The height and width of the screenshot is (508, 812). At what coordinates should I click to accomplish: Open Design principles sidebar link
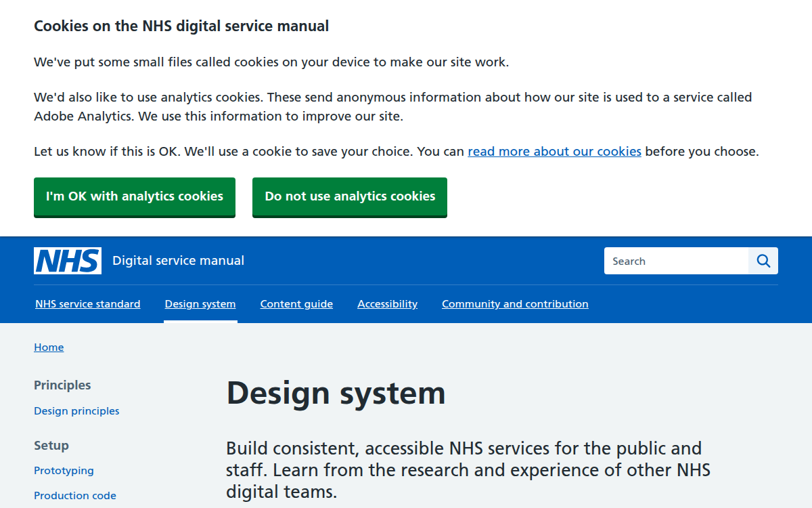(76, 411)
